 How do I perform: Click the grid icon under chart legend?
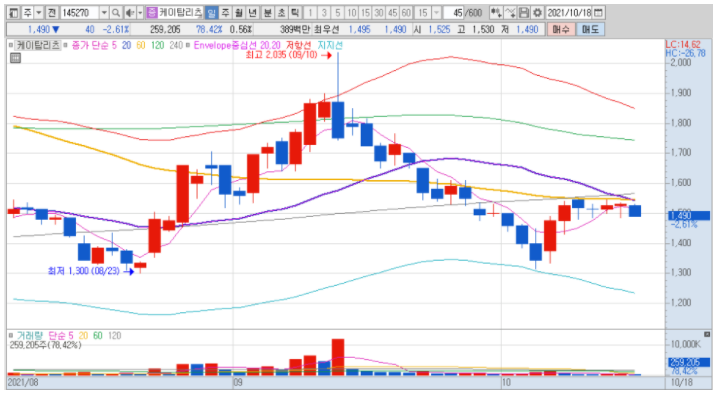pos(15,58)
